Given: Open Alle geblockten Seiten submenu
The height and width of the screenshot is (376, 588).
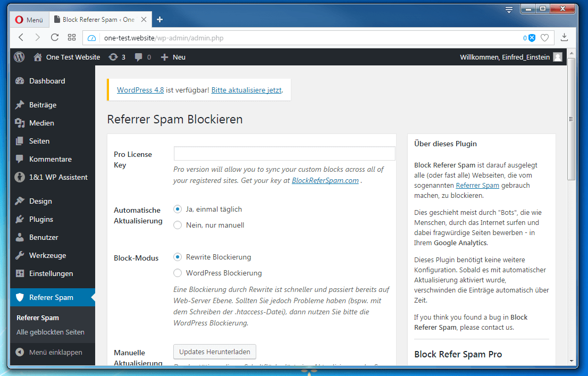Looking at the screenshot, I should (51, 332).
